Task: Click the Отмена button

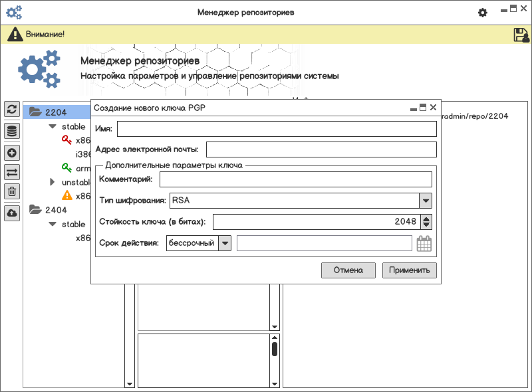Action: pyautogui.click(x=348, y=270)
